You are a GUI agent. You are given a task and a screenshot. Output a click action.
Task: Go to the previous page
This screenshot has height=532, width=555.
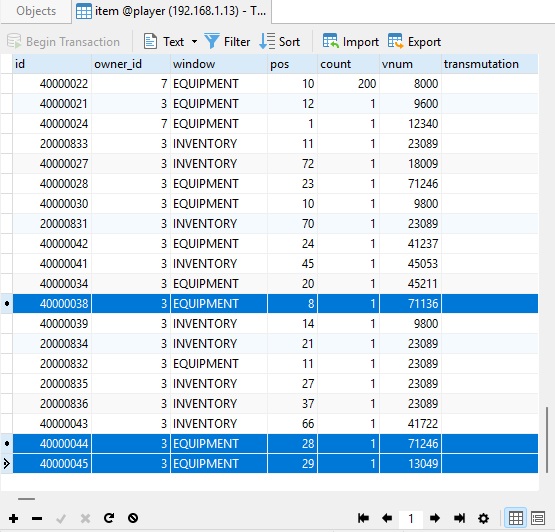click(x=387, y=518)
